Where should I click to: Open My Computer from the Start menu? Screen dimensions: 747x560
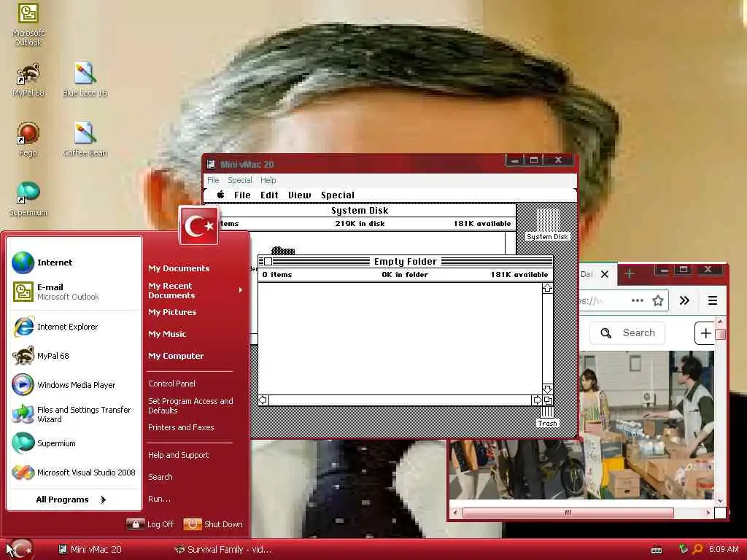pos(176,356)
